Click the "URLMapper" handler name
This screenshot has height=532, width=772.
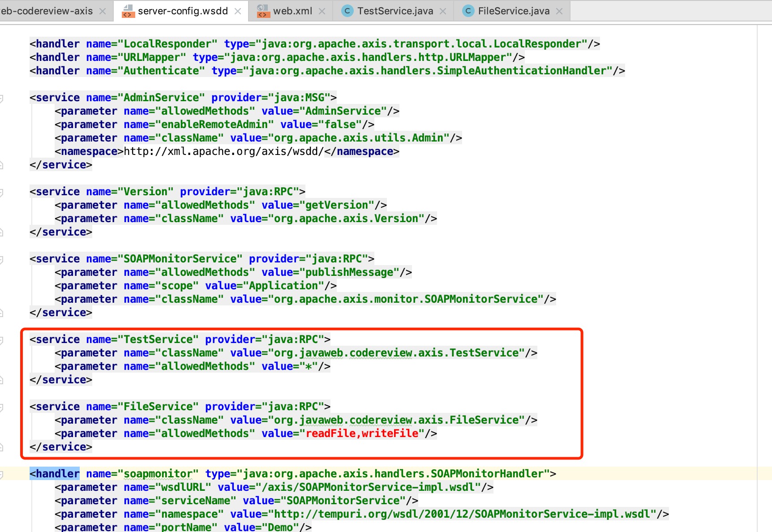tap(152, 57)
